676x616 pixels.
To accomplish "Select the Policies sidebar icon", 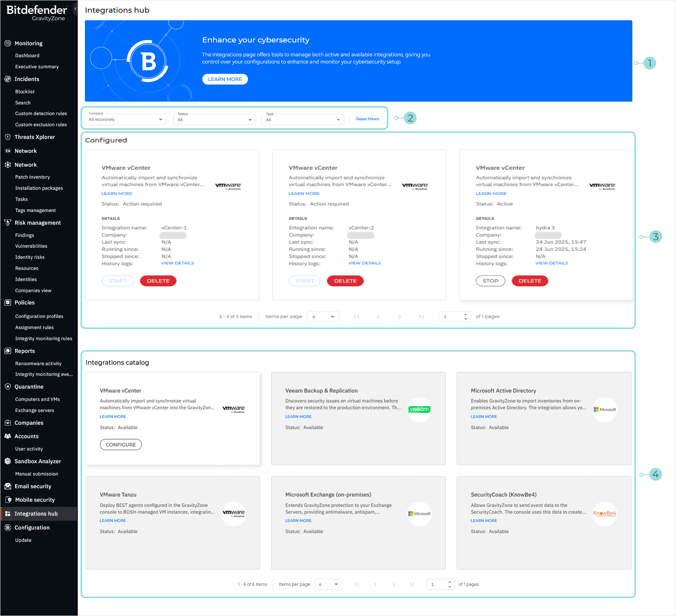I will point(8,302).
